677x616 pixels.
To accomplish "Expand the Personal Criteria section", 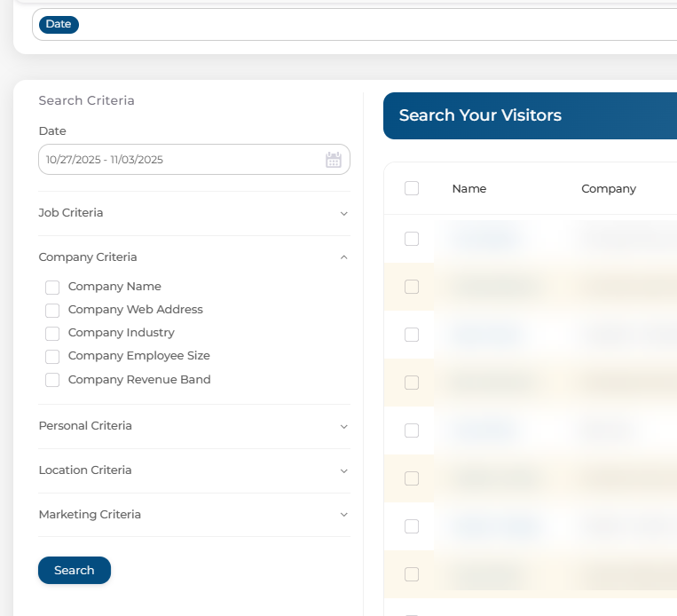I will 193,426.
